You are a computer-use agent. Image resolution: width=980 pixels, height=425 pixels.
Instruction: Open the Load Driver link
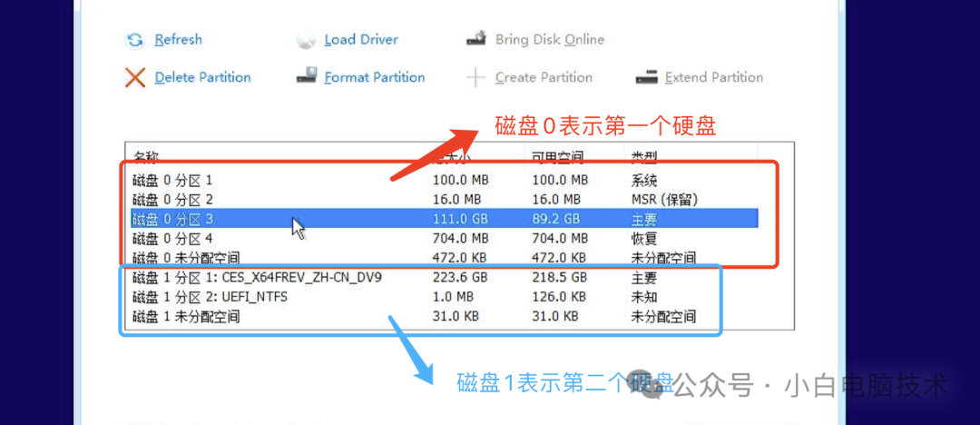(x=361, y=40)
